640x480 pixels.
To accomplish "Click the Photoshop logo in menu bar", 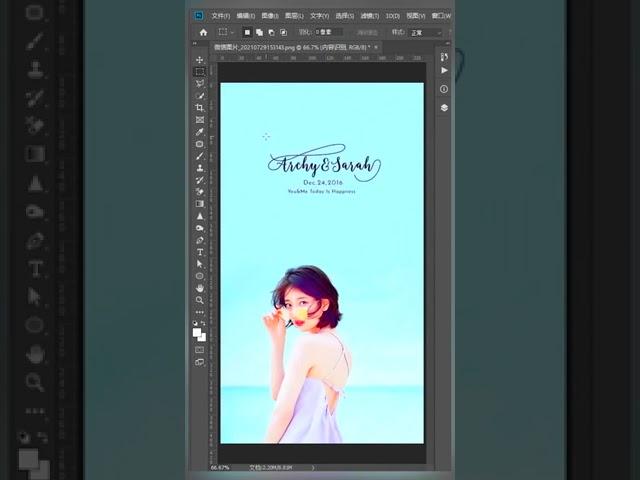I will (199, 16).
